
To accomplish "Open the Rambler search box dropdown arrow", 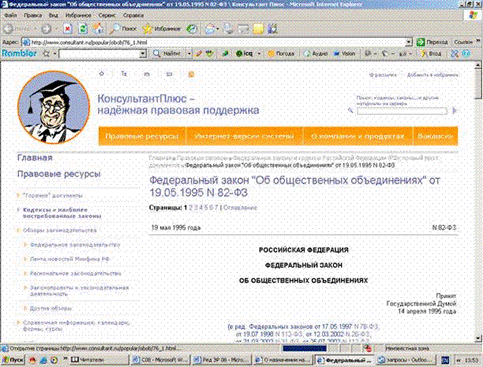I will (143, 54).
